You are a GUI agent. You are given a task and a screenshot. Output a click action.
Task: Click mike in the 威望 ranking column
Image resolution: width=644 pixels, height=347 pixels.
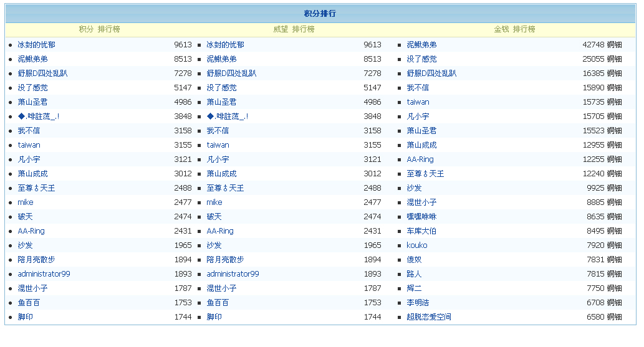point(214,202)
